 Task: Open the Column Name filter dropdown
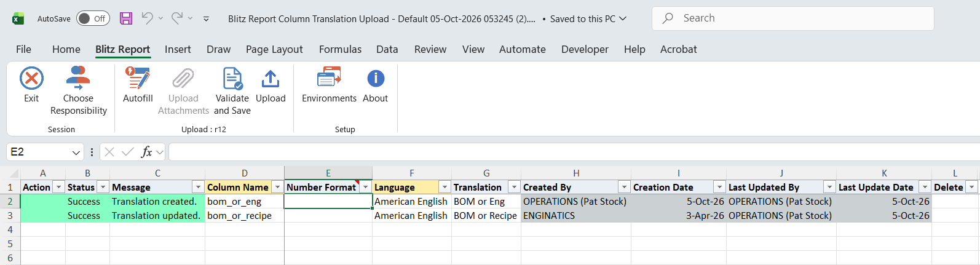(277, 187)
